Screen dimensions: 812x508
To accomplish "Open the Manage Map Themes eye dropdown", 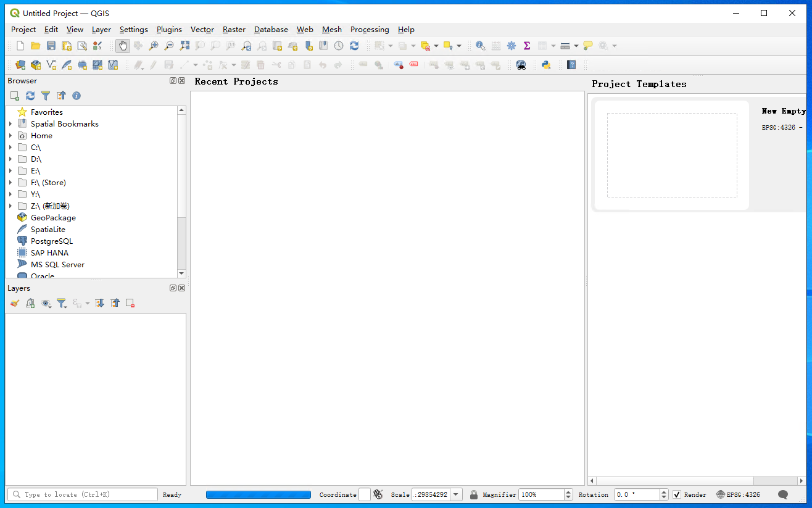I will tap(46, 303).
